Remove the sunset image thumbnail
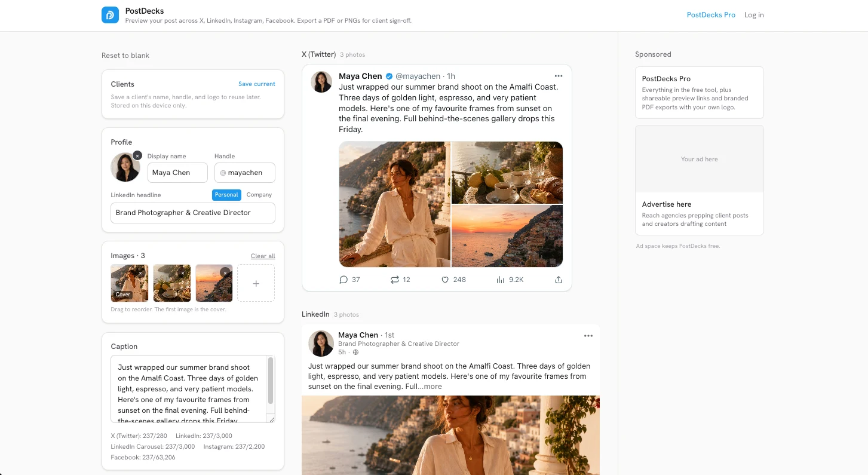The height and width of the screenshot is (475, 868). click(225, 272)
